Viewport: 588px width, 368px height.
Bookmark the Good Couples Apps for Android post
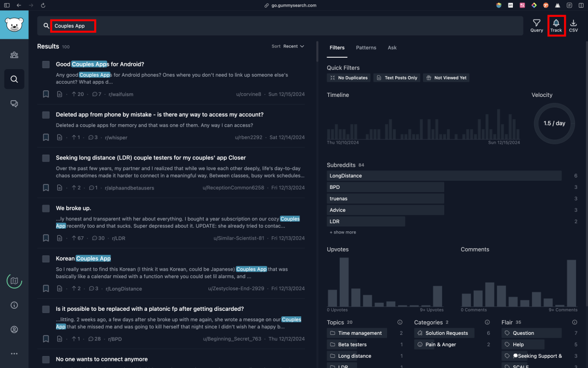[x=46, y=94]
